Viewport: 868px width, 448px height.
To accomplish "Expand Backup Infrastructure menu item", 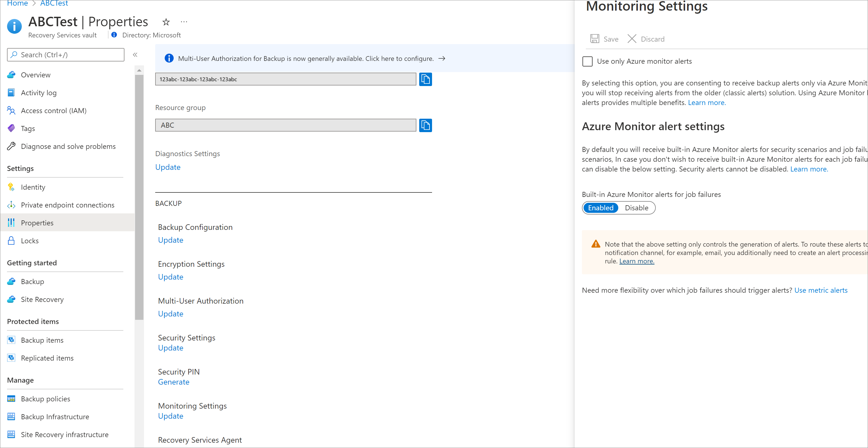I will point(55,416).
